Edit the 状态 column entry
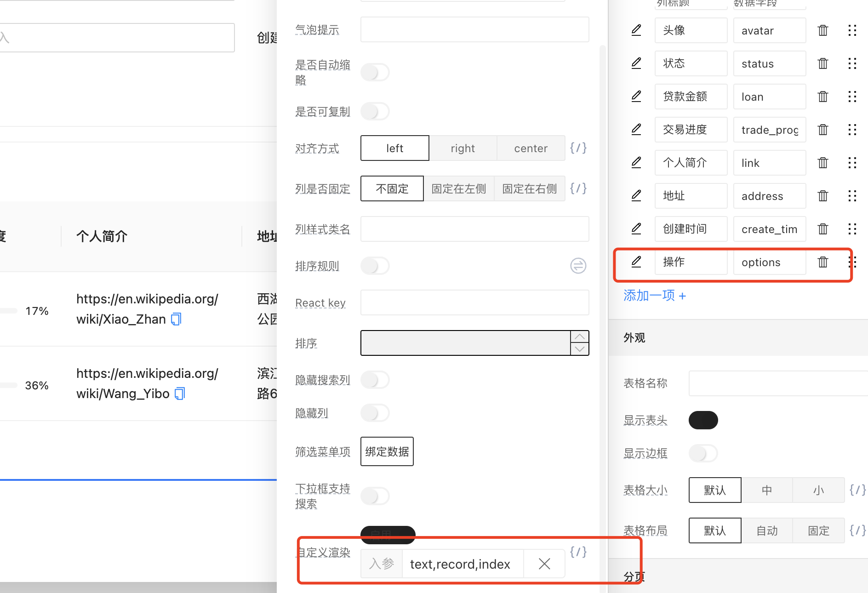 tap(636, 63)
